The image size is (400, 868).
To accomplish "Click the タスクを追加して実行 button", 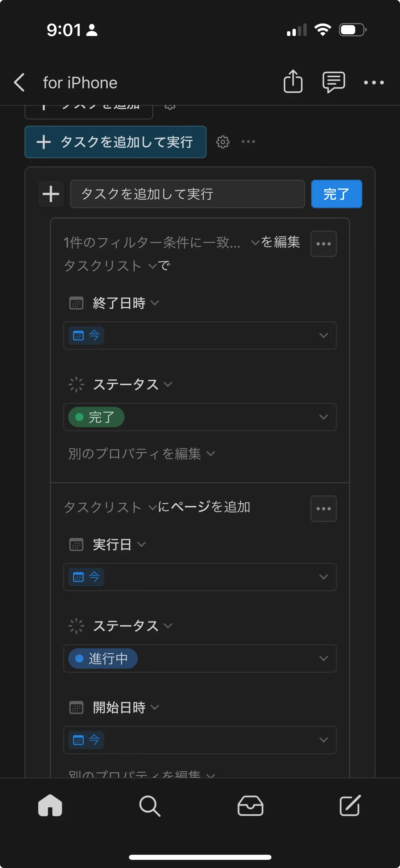I will (x=115, y=142).
